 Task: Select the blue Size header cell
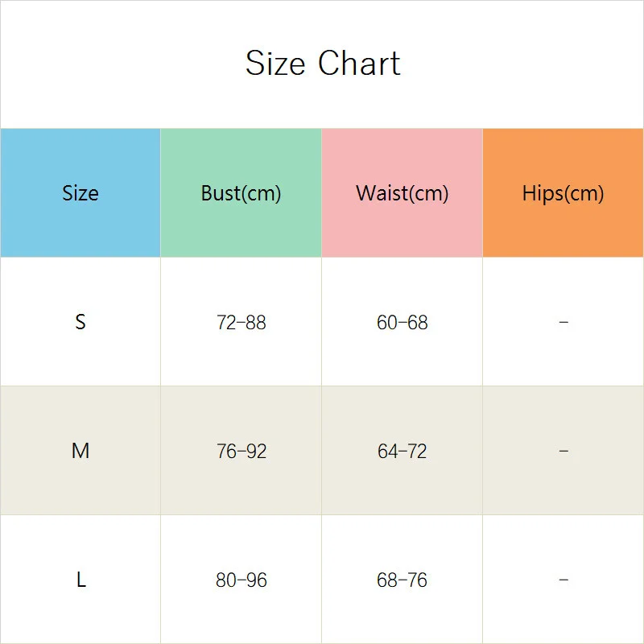[80, 193]
